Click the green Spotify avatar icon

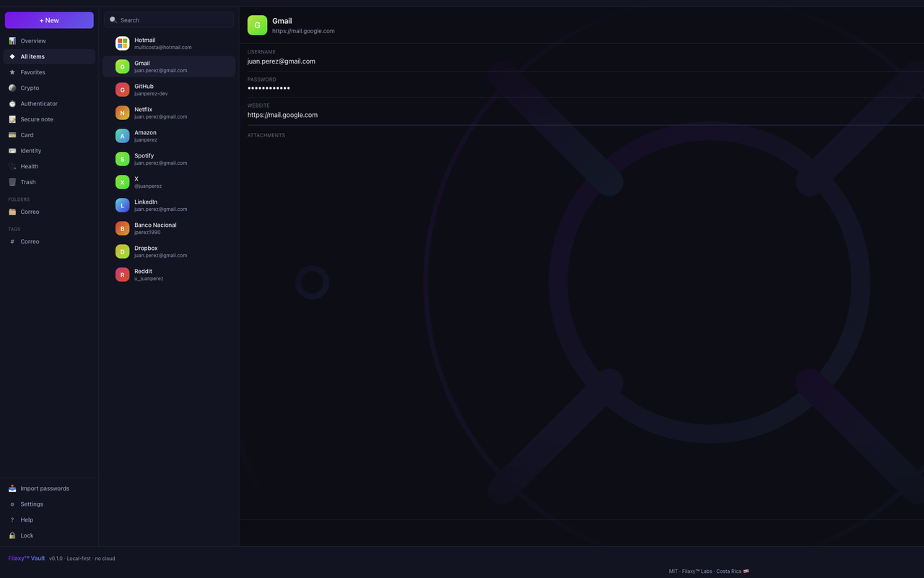point(123,159)
